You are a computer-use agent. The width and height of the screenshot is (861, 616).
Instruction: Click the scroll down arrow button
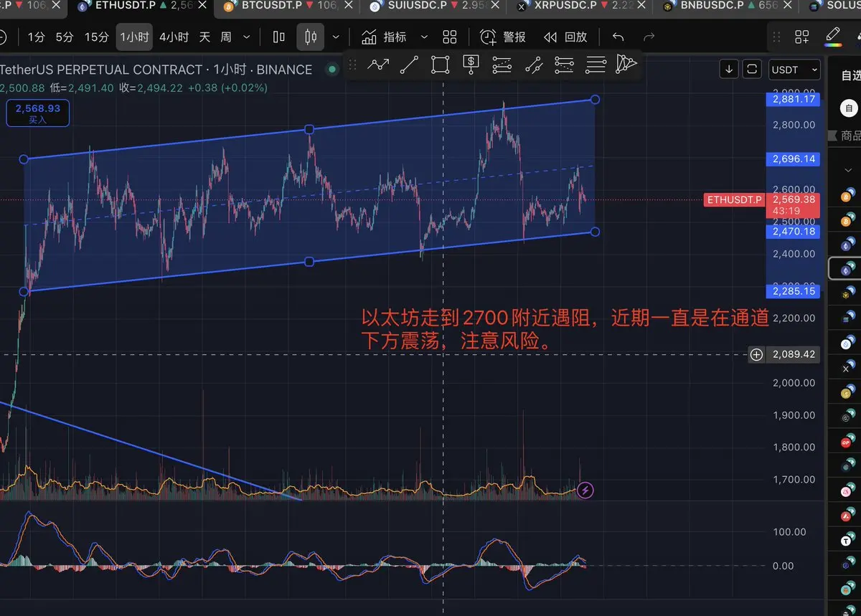[x=729, y=69]
